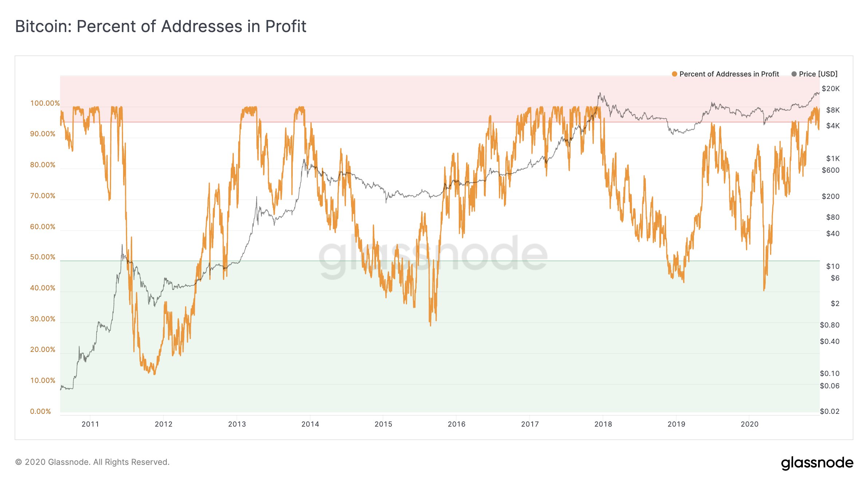Select the 2011 label on the x-axis
The image size is (868, 486).
[x=90, y=424]
